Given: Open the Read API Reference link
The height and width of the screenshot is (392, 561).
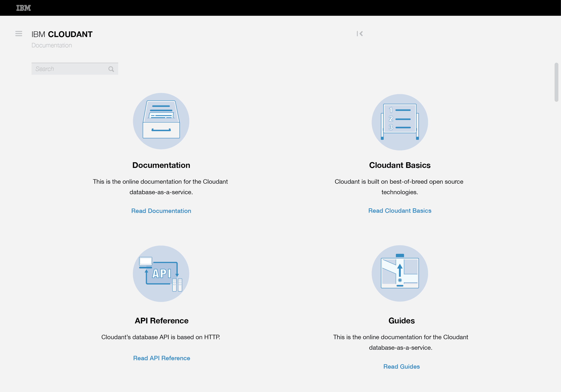Looking at the screenshot, I should coord(162,358).
